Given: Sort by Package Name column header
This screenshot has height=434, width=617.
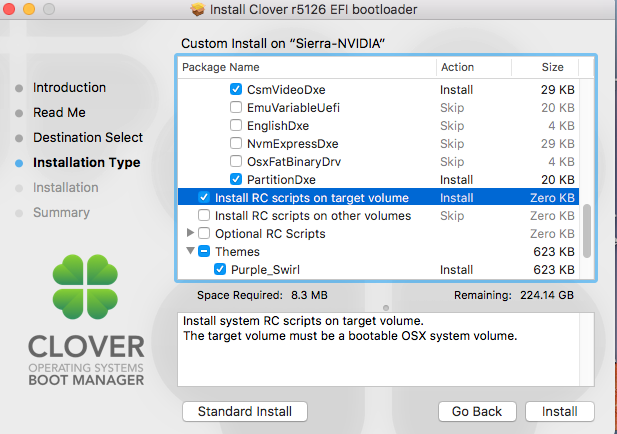Looking at the screenshot, I should click(307, 67).
